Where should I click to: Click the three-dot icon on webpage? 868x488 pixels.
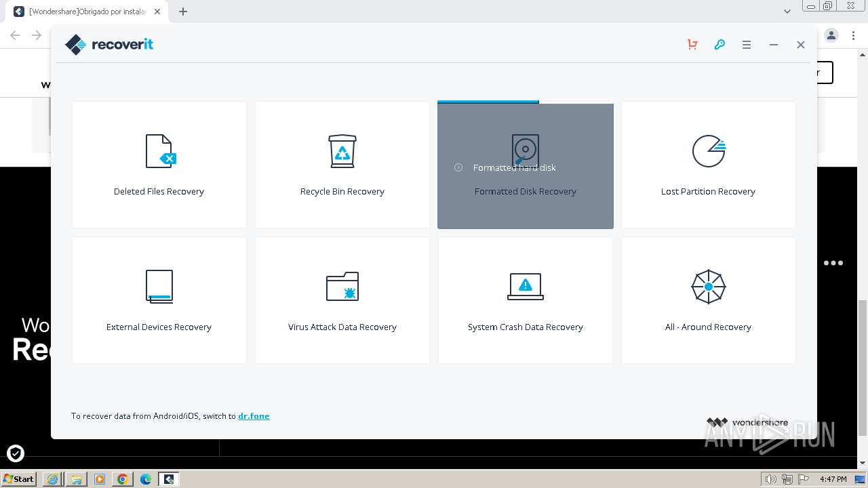pyautogui.click(x=833, y=263)
